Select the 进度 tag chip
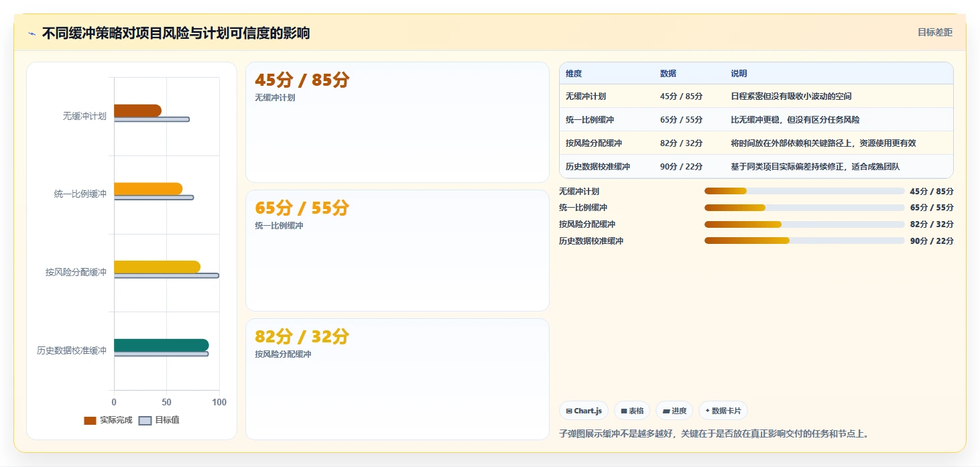Image resolution: width=980 pixels, height=467 pixels. click(x=674, y=411)
